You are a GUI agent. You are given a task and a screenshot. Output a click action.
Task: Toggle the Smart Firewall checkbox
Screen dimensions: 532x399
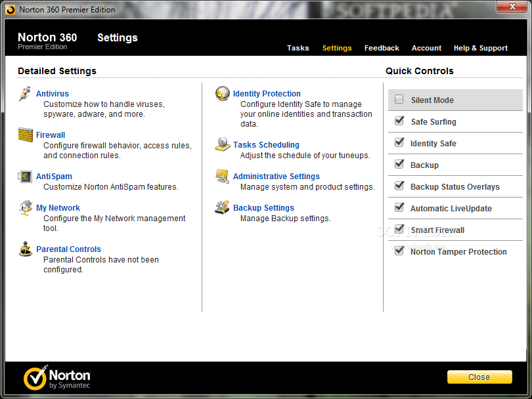pos(399,230)
